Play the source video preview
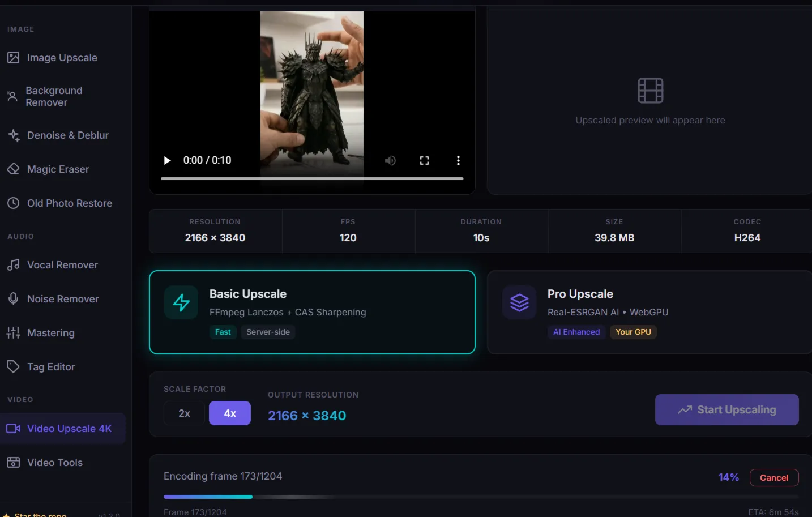Viewport: 812px width, 517px height. [x=167, y=160]
